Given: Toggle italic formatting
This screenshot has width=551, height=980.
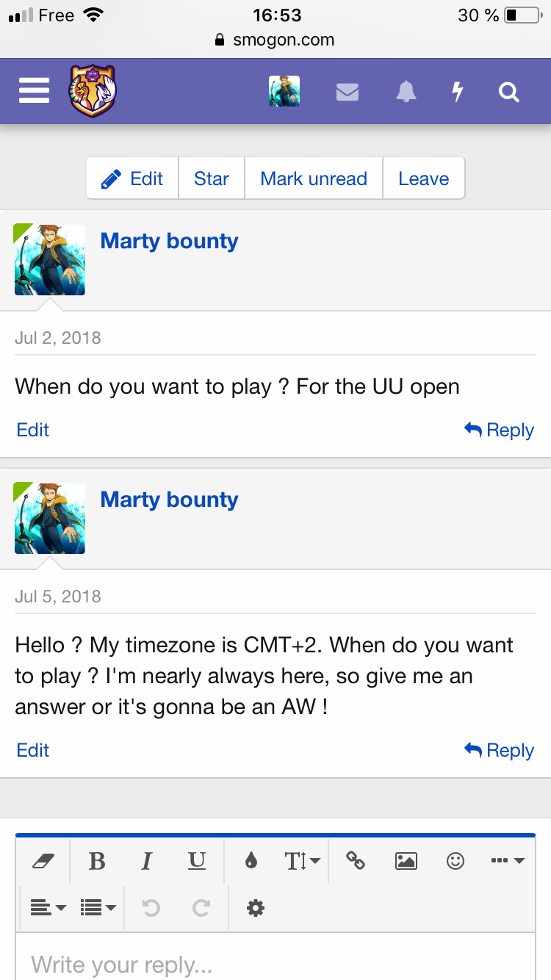Looking at the screenshot, I should point(147,860).
